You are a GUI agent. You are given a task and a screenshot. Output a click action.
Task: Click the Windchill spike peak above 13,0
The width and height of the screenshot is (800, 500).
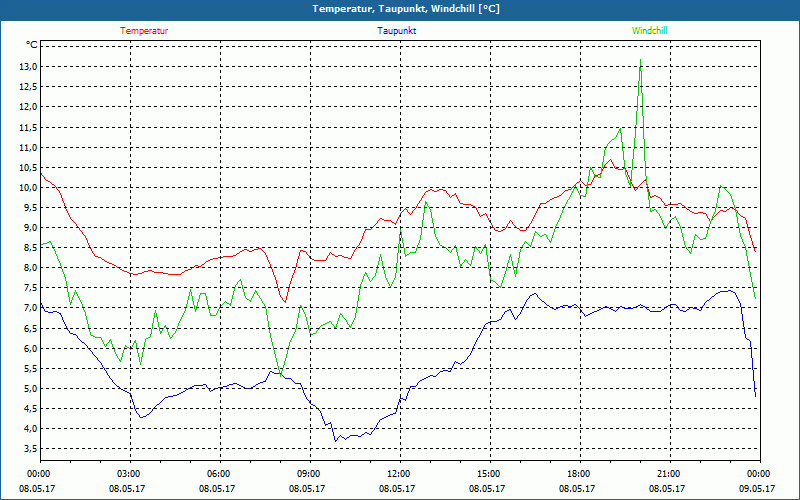point(640,60)
